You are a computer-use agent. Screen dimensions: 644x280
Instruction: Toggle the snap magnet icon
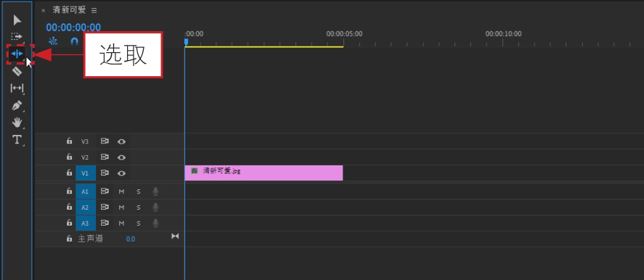(74, 41)
